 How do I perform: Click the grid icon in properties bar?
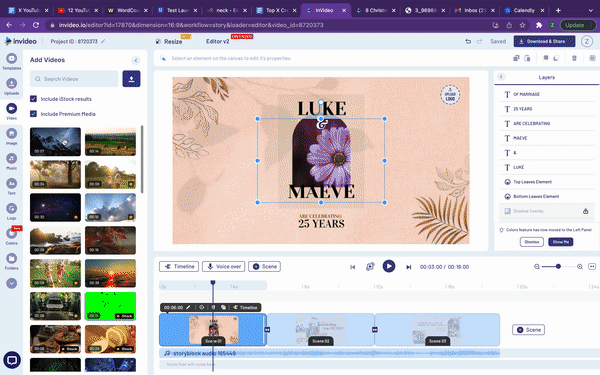point(592,58)
